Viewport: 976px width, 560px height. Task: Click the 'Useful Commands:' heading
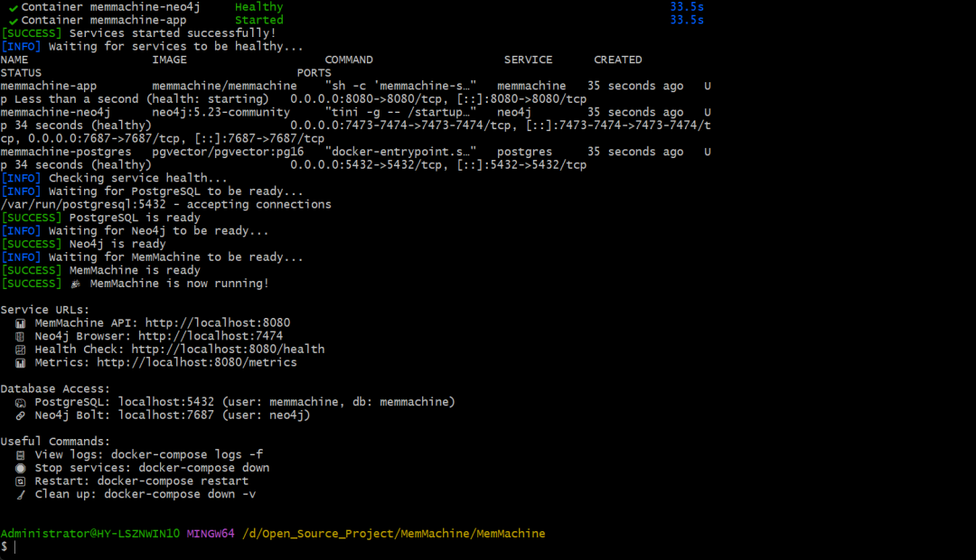click(55, 441)
